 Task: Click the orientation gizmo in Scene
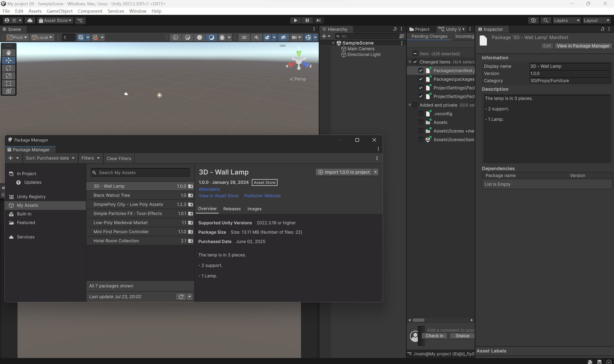click(x=299, y=61)
